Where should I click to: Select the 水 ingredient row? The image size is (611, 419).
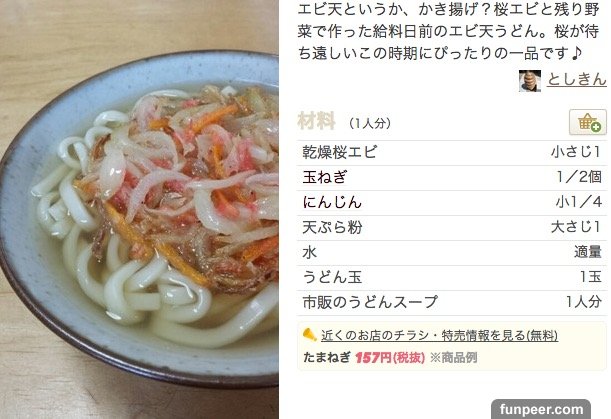452,253
